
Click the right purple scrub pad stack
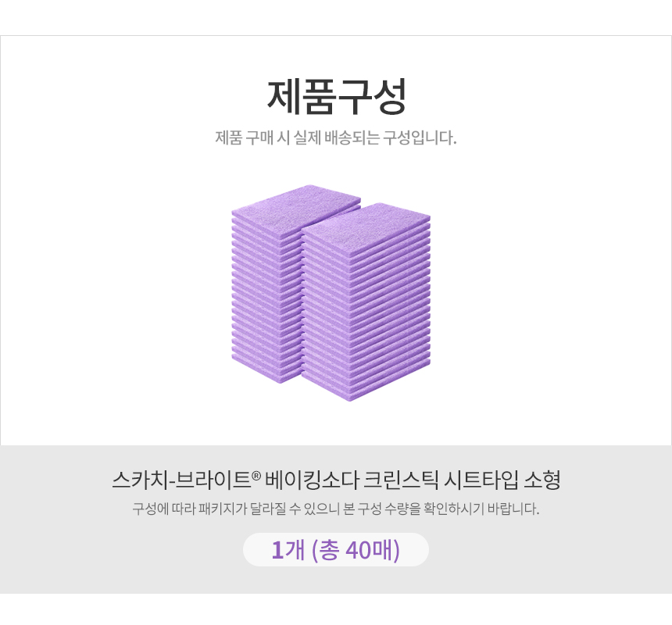click(366, 302)
